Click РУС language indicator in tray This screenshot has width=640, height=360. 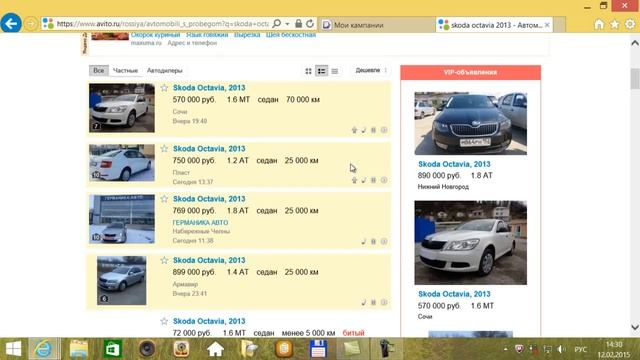[x=580, y=349]
